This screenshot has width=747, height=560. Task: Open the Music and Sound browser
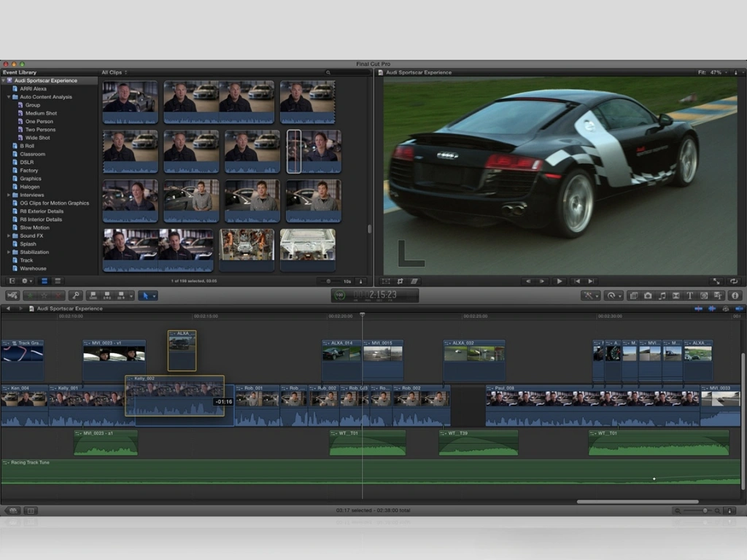click(663, 295)
